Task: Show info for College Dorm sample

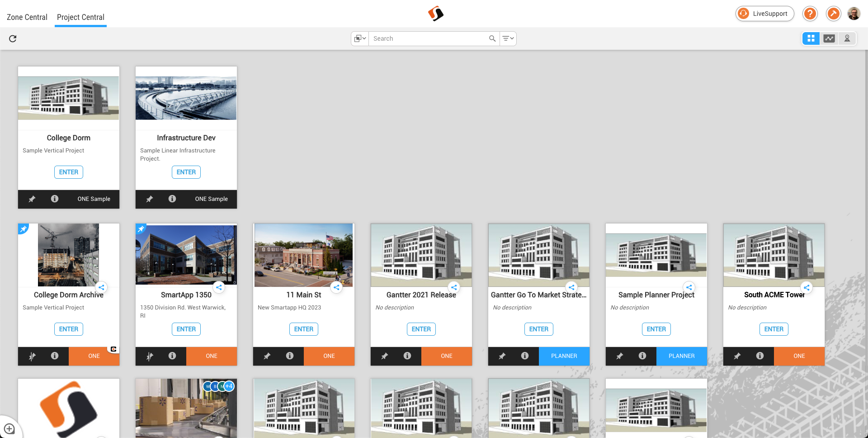Action: [x=55, y=199]
